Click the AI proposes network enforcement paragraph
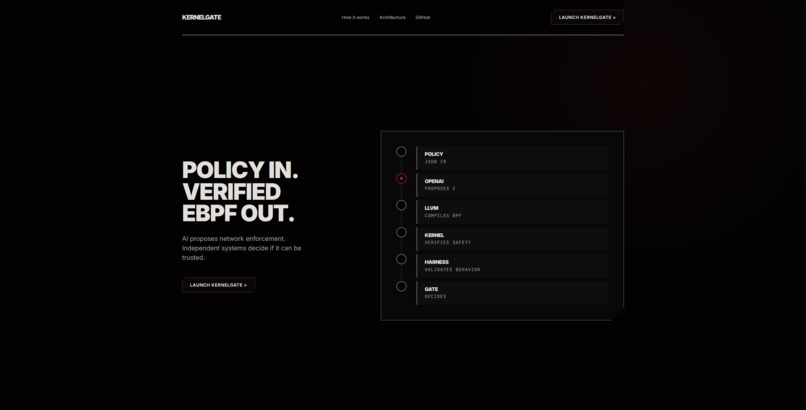 coord(242,248)
